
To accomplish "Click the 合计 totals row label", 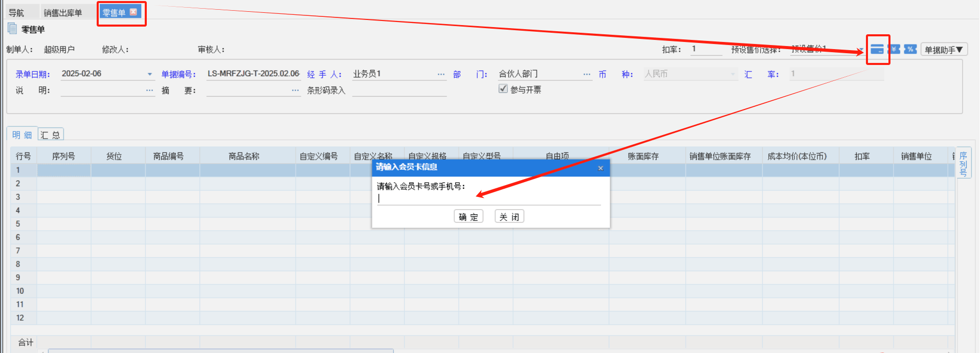I will [26, 342].
